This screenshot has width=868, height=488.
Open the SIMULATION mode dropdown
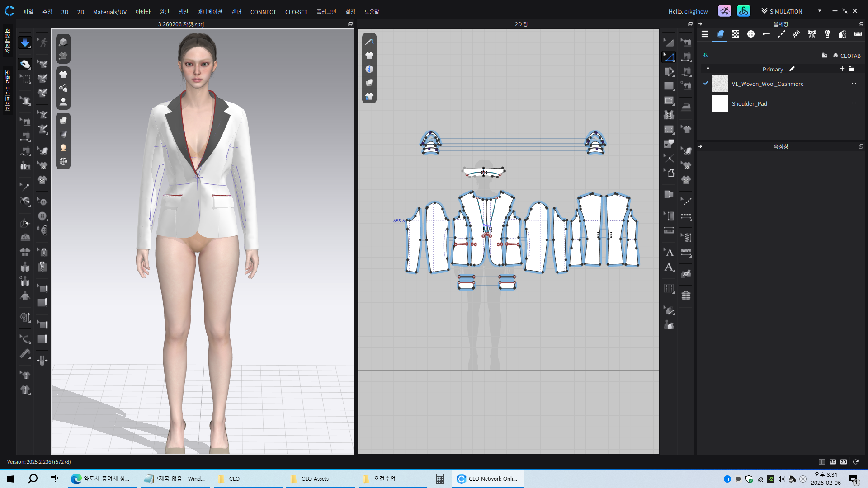819,11
